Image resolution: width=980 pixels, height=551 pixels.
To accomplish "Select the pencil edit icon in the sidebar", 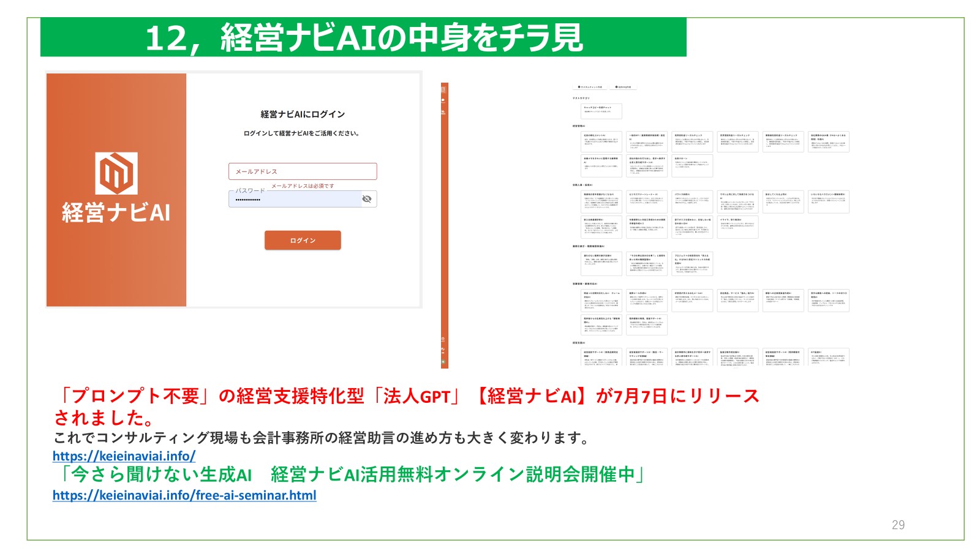I will [443, 349].
